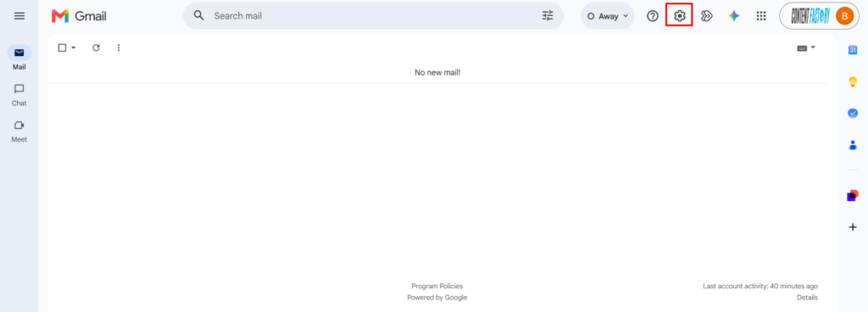Open the More three-dot menu

[x=119, y=47]
